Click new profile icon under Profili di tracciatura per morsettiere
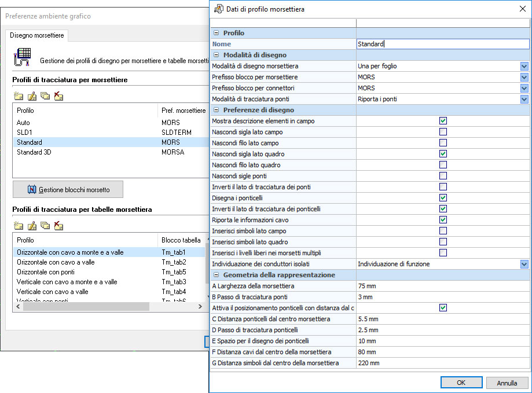This screenshot has height=393, width=532. [19, 96]
